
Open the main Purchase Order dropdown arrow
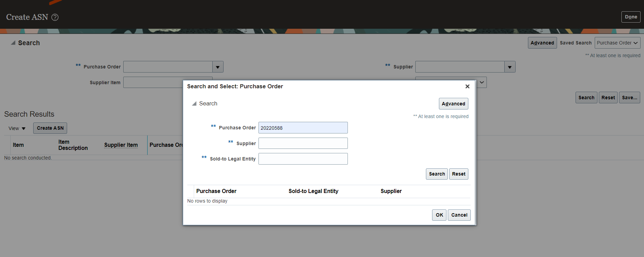pos(218,67)
